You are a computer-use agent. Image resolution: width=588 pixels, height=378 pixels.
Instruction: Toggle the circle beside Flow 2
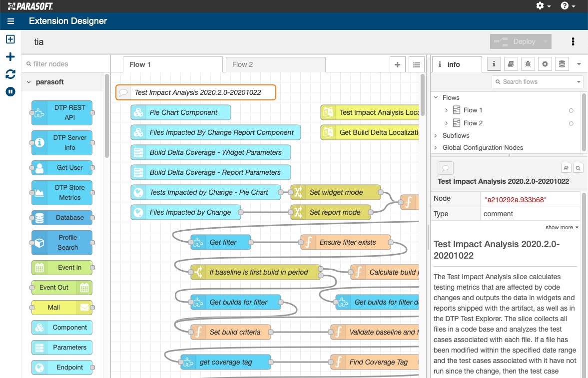click(571, 123)
